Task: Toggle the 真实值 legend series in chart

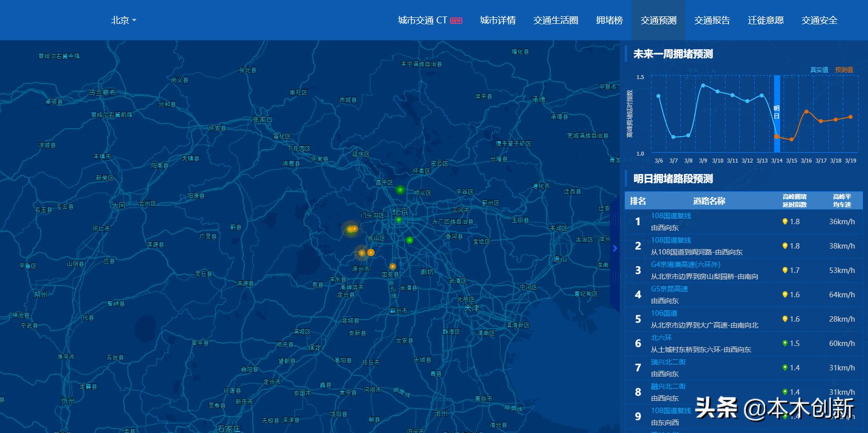Action: [819, 70]
